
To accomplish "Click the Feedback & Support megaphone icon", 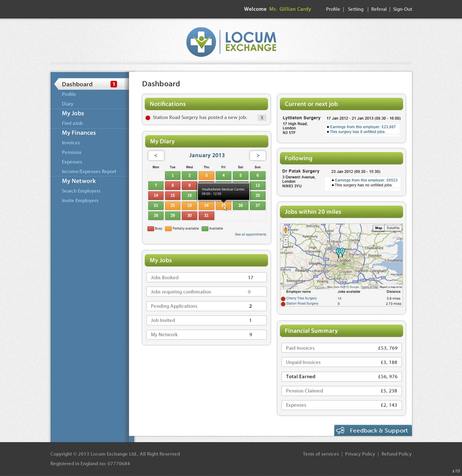I will [340, 430].
